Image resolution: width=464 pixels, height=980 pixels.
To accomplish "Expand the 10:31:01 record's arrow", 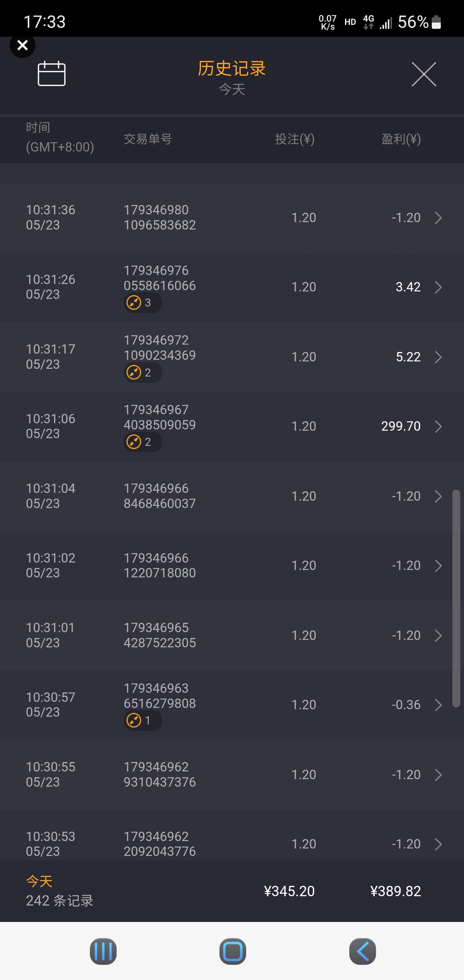I will pyautogui.click(x=438, y=635).
